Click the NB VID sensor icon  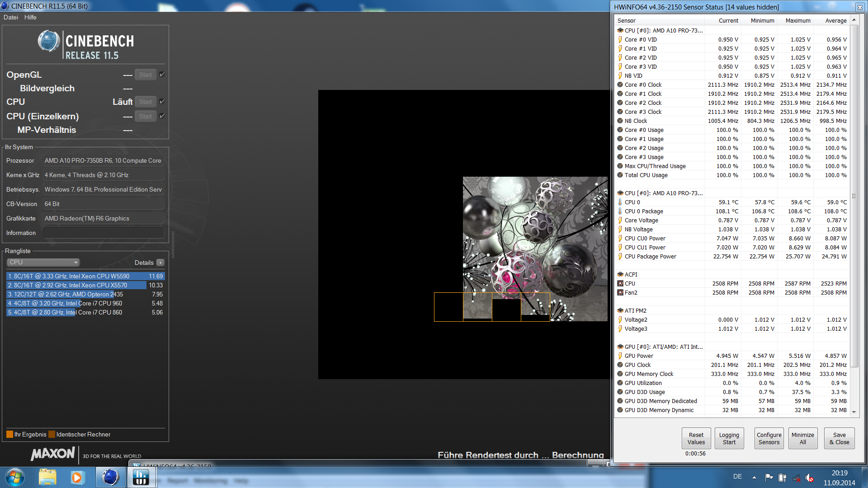tap(620, 76)
